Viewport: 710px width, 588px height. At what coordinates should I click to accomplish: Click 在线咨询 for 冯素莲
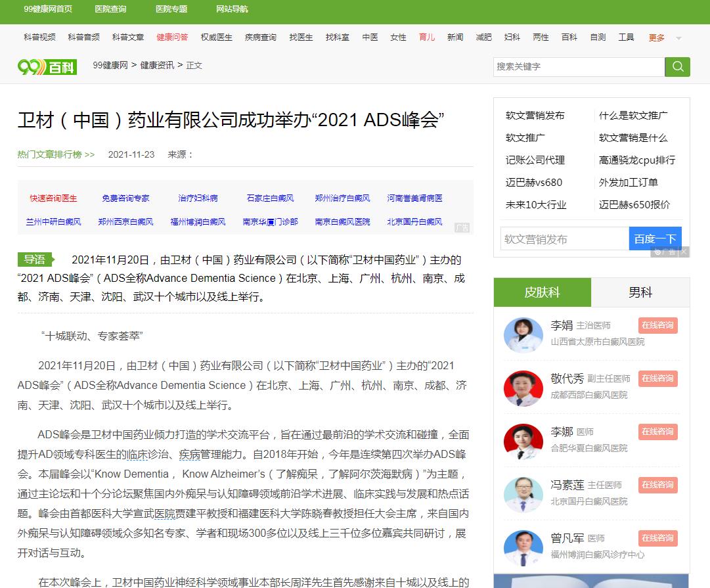coord(658,485)
